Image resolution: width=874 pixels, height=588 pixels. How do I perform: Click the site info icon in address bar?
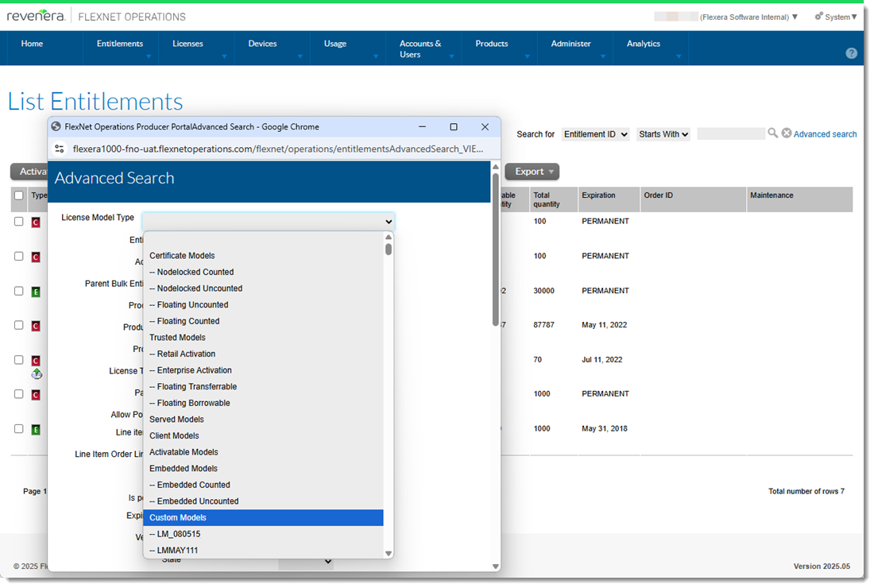tap(60, 149)
